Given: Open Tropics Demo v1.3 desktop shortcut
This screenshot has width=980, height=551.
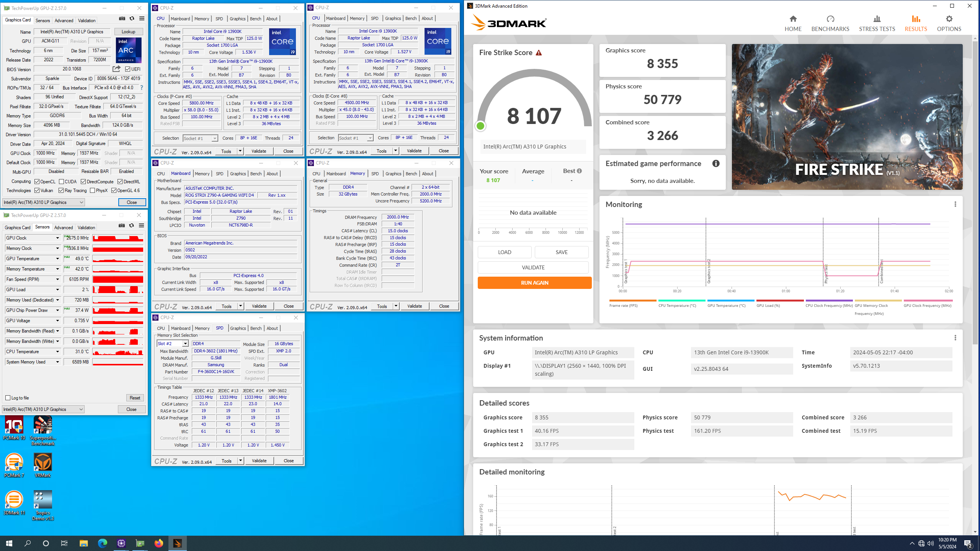Looking at the screenshot, I should pyautogui.click(x=43, y=506).
